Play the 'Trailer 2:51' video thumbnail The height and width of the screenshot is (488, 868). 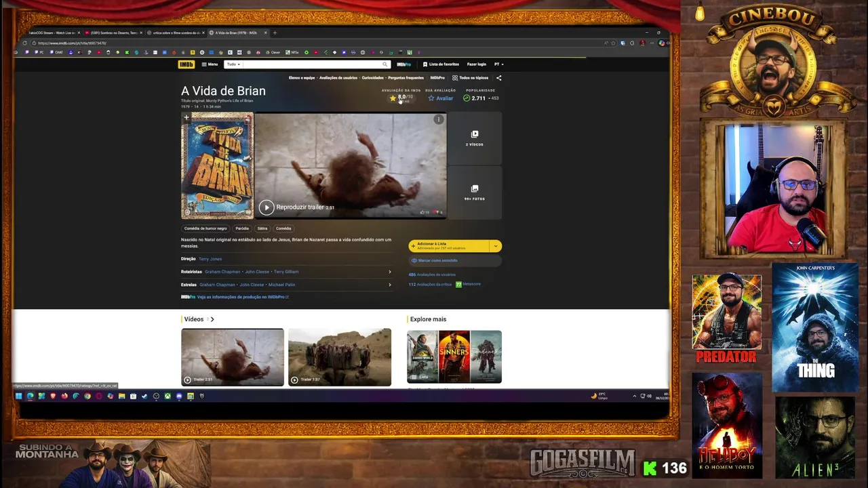click(x=233, y=357)
